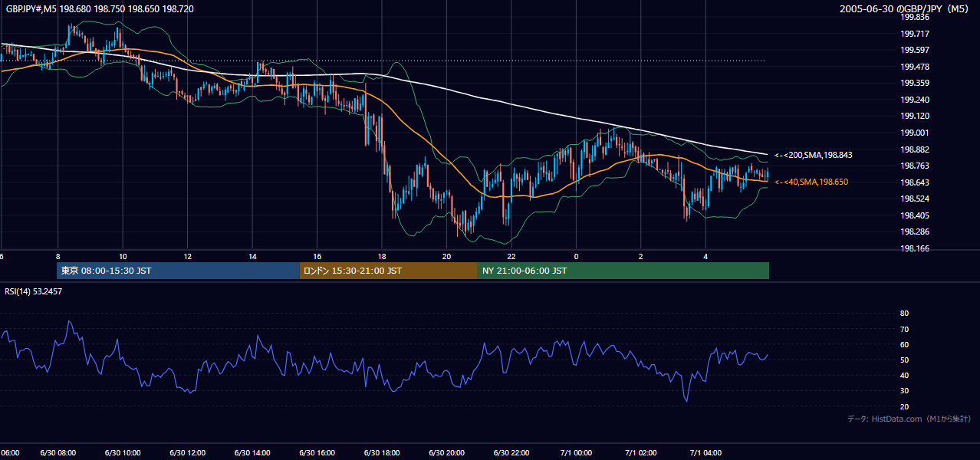Click hour tick 20 under price chart
Image resolution: width=980 pixels, height=460 pixels.
coord(448,257)
